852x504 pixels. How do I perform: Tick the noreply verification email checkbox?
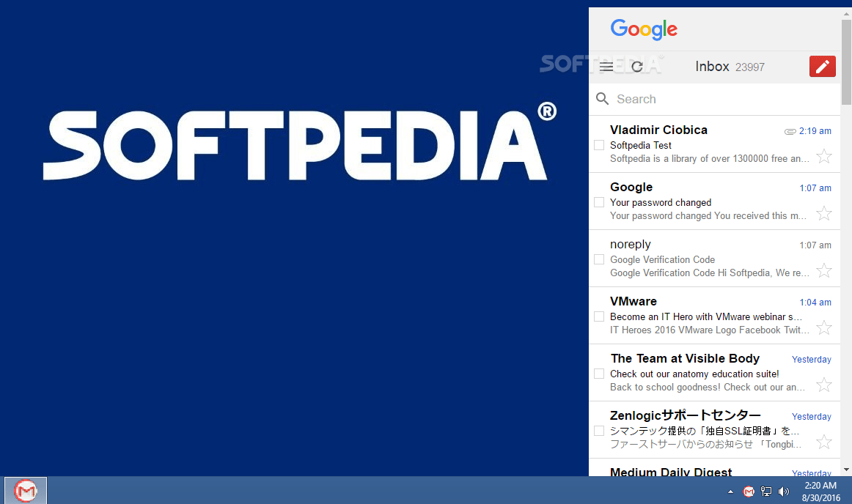point(599,259)
